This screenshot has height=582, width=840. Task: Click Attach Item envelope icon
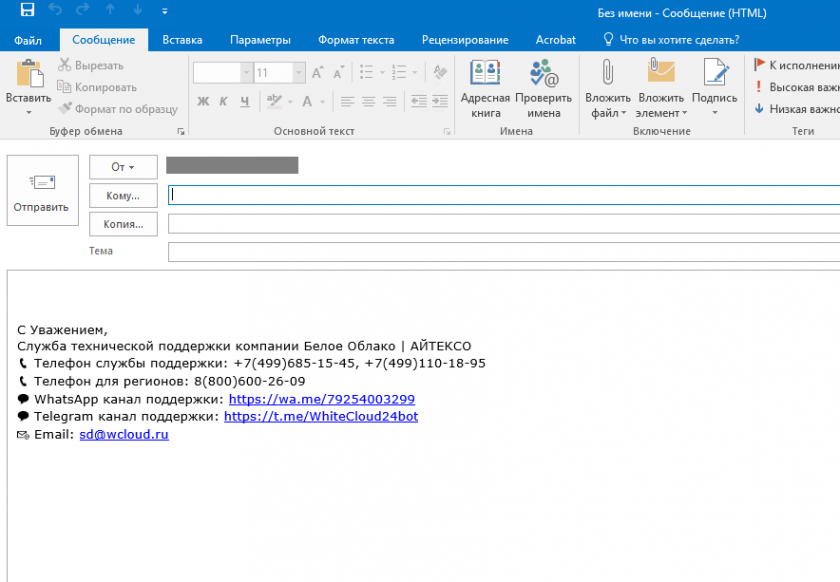coord(661,74)
